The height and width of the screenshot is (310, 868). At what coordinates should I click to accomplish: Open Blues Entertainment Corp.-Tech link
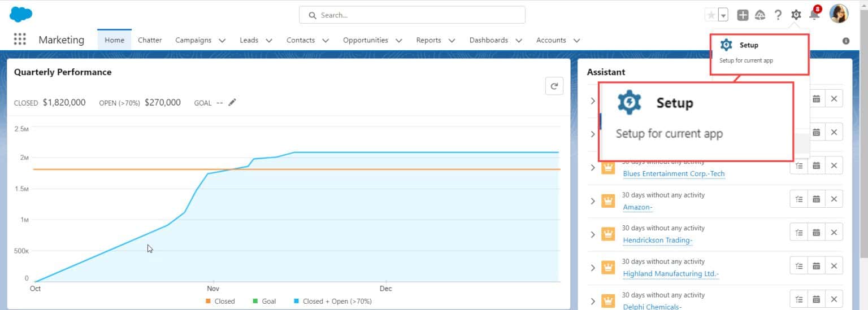(x=673, y=174)
